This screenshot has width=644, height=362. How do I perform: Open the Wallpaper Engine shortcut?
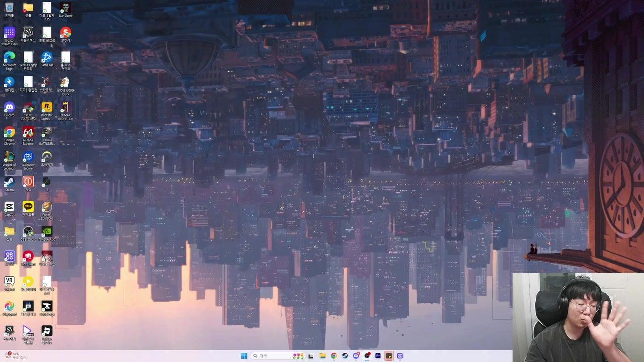coord(28,157)
